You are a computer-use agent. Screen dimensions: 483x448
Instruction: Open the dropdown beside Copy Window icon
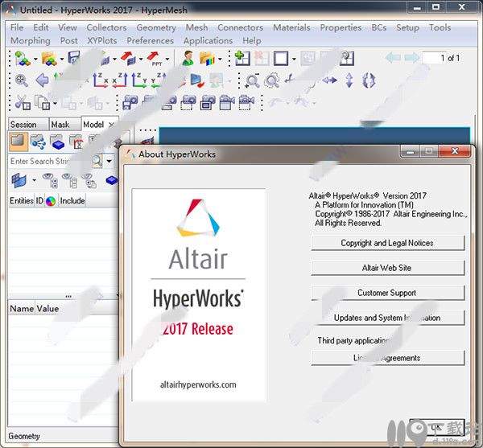pos(55,103)
